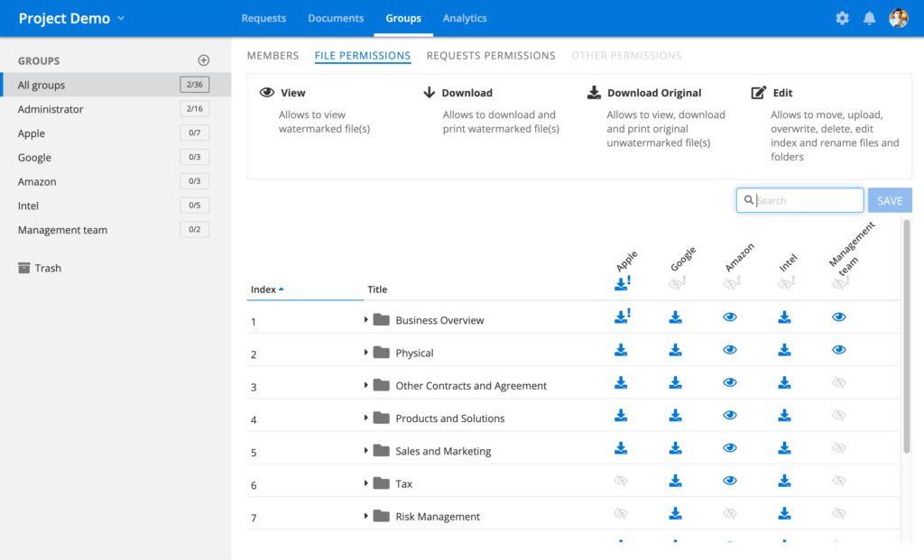Change Intel download permission for Physical
This screenshot has width=924, height=560.
tap(784, 350)
